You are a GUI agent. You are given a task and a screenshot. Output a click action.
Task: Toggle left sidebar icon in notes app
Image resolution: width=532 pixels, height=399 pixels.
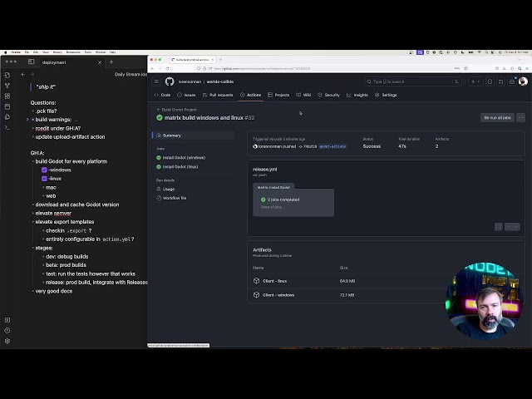[32, 62]
